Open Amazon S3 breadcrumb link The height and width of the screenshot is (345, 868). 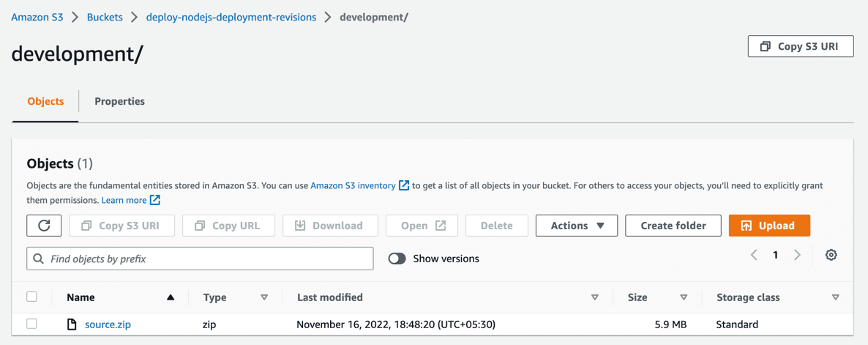[37, 17]
